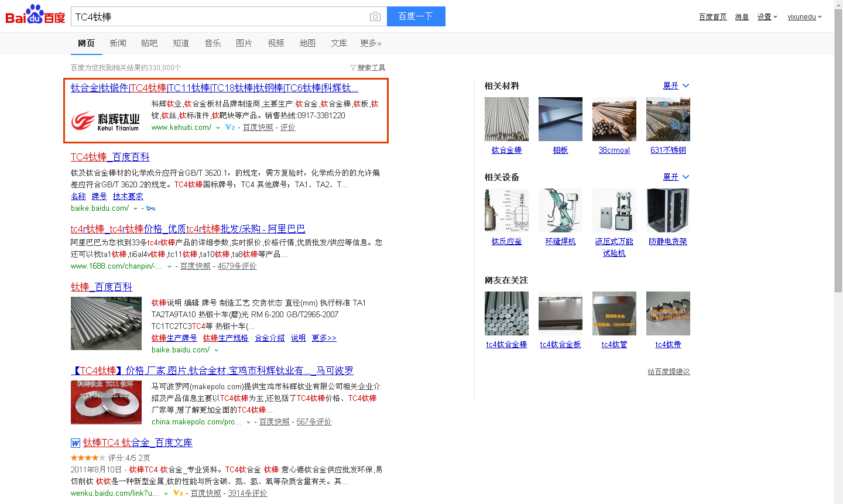Image resolution: width=843 pixels, height=504 pixels.
Task: Click the Baidu logo
Action: [x=35, y=14]
